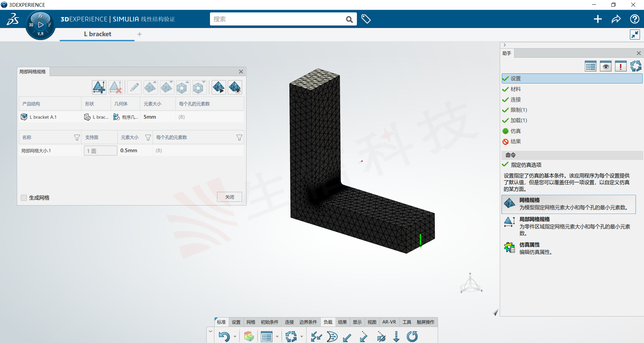Open the help question mark icon

point(635,19)
